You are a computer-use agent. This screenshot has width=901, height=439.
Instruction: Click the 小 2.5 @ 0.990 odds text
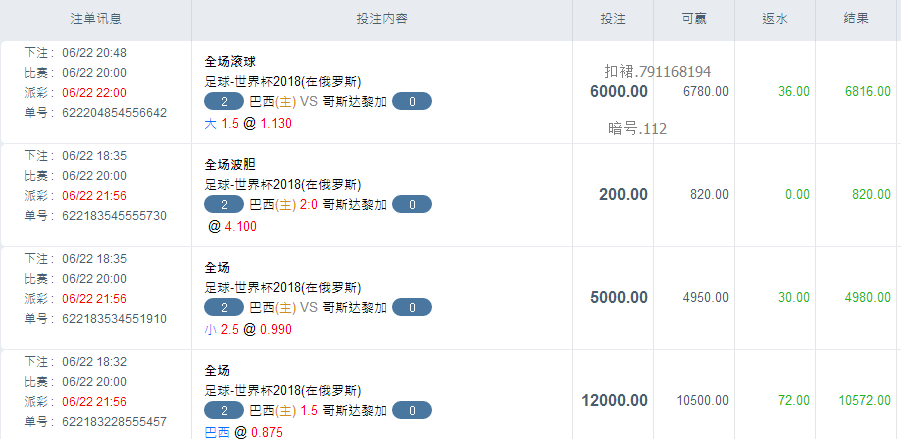[x=248, y=329]
